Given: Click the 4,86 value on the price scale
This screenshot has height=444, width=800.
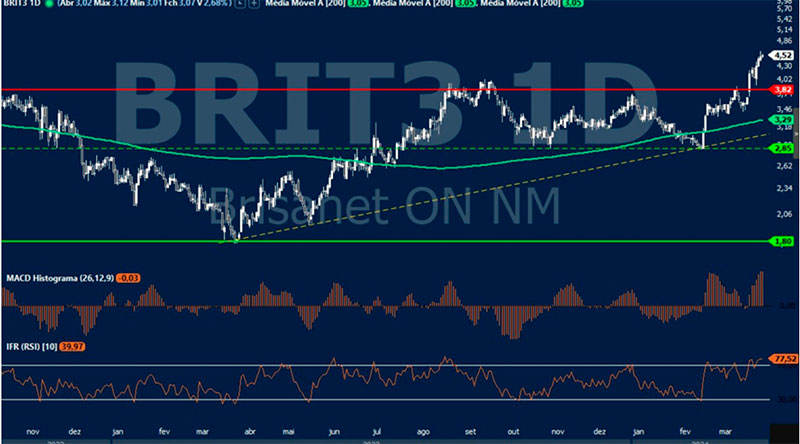Looking at the screenshot, I should (x=784, y=40).
